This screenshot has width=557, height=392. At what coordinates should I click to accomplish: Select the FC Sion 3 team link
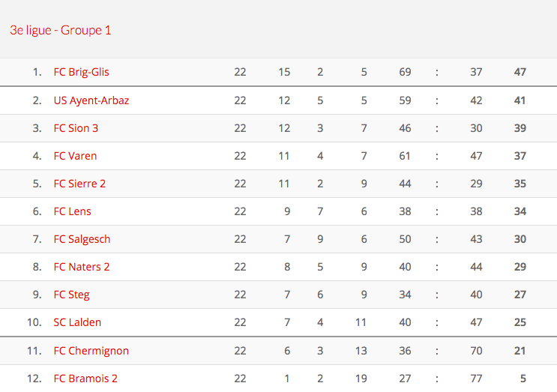pyautogui.click(x=76, y=128)
